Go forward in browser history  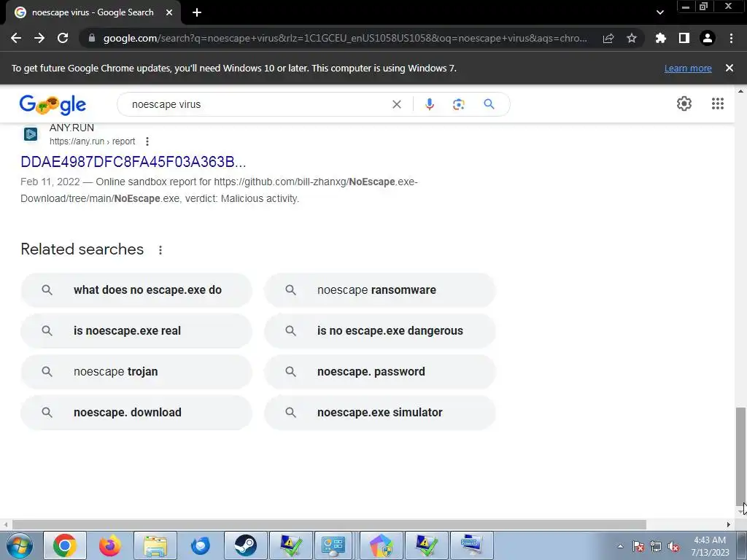click(39, 38)
